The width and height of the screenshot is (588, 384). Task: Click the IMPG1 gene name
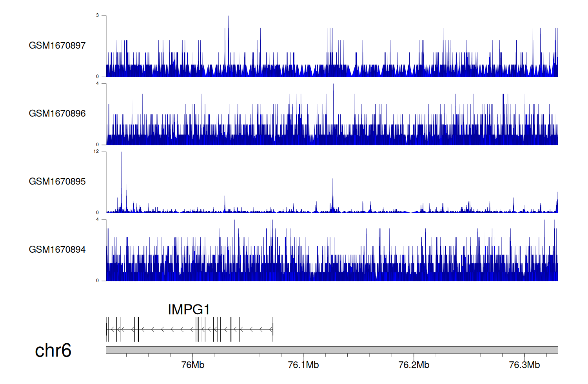coord(189,310)
